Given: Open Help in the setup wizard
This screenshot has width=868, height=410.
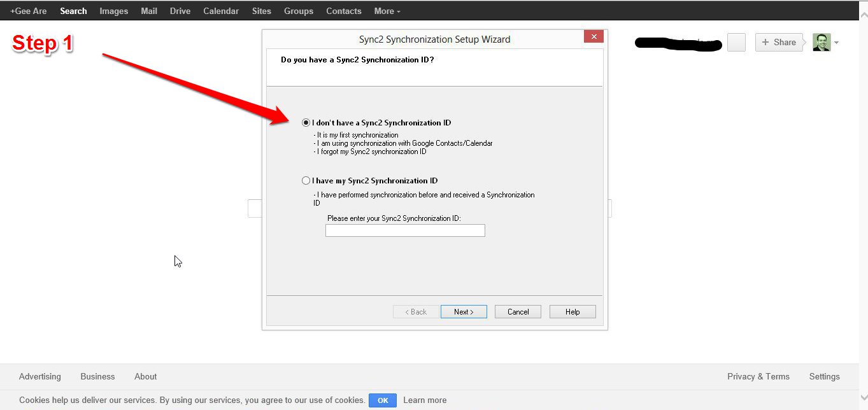Looking at the screenshot, I should pos(572,312).
